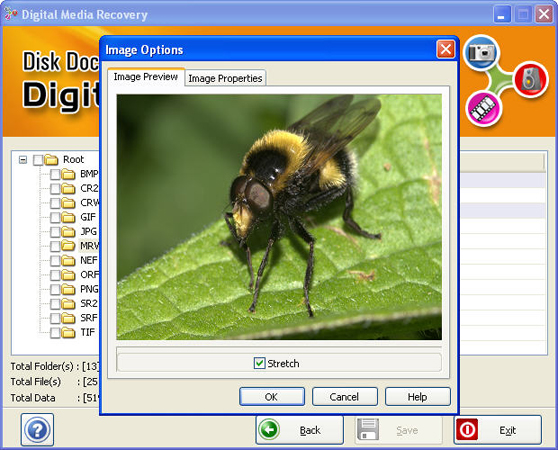Image resolution: width=558 pixels, height=450 pixels.
Task: Minimize the Digital Media Recovery window
Action: tap(502, 15)
